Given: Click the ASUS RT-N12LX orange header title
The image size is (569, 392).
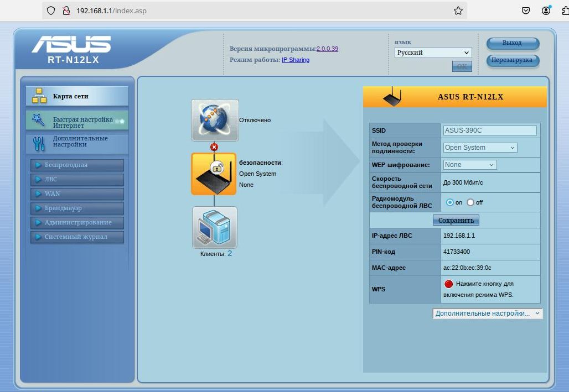Looking at the screenshot, I should click(x=470, y=97).
